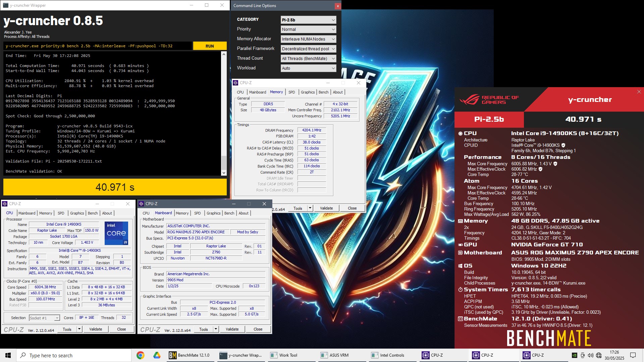
Task: Open Memory Allocator dropdown
Action: click(308, 39)
